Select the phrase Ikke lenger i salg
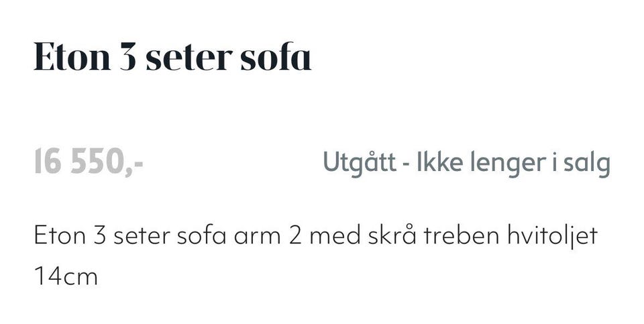Viewport: 644px width, 324px height. [514, 164]
